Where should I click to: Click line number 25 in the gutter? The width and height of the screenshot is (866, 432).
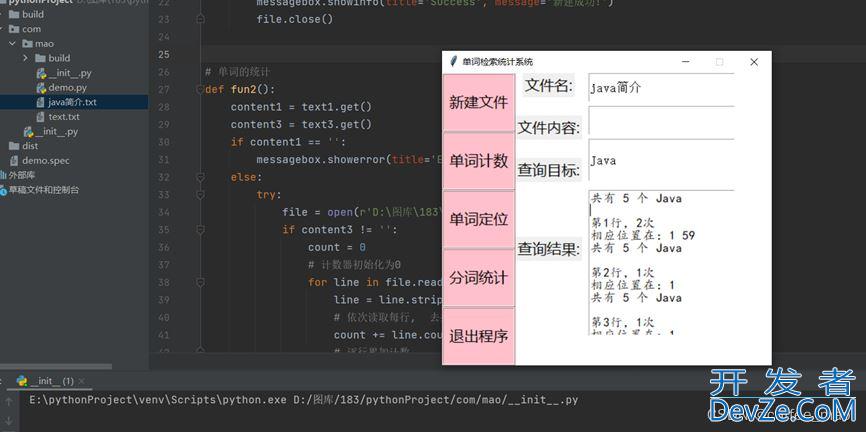click(163, 54)
